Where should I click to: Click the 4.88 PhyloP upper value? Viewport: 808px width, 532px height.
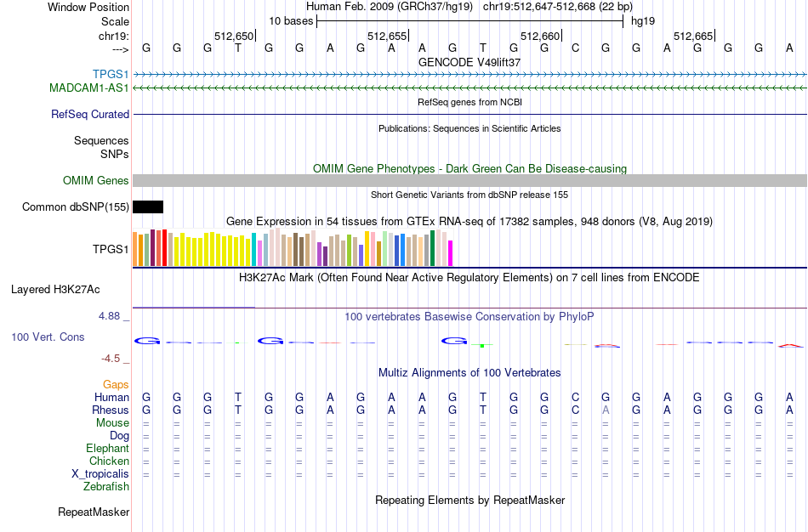pyautogui.click(x=109, y=315)
